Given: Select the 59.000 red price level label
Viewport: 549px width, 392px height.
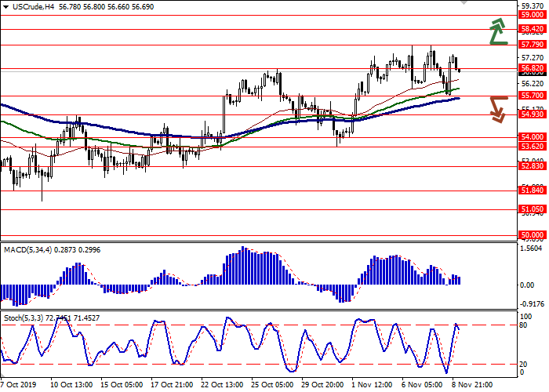Looking at the screenshot, I should tap(532, 15).
